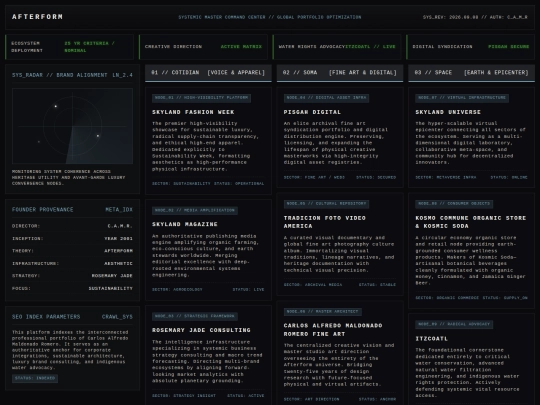
Task: Select the Strategy ROSEMARY JADE row
Action: [72, 276]
